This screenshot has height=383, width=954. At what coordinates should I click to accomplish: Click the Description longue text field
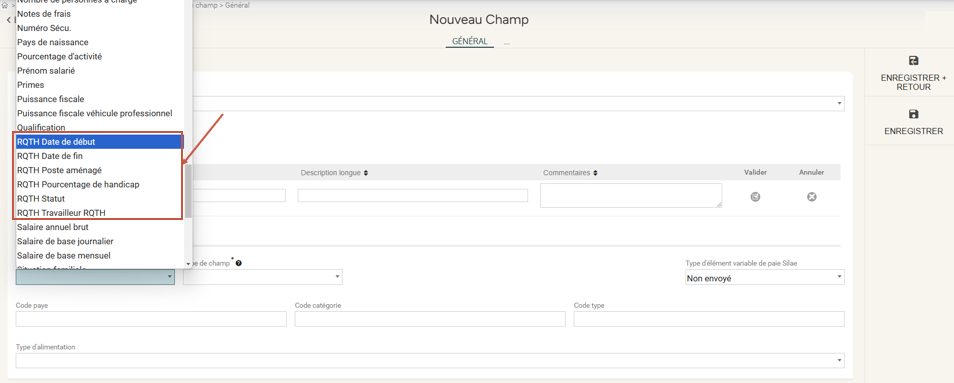[x=413, y=196]
